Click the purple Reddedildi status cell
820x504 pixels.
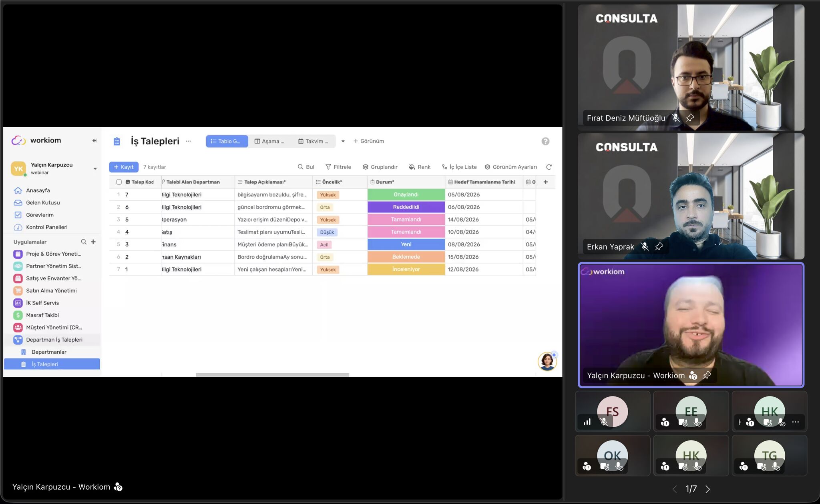pyautogui.click(x=406, y=207)
